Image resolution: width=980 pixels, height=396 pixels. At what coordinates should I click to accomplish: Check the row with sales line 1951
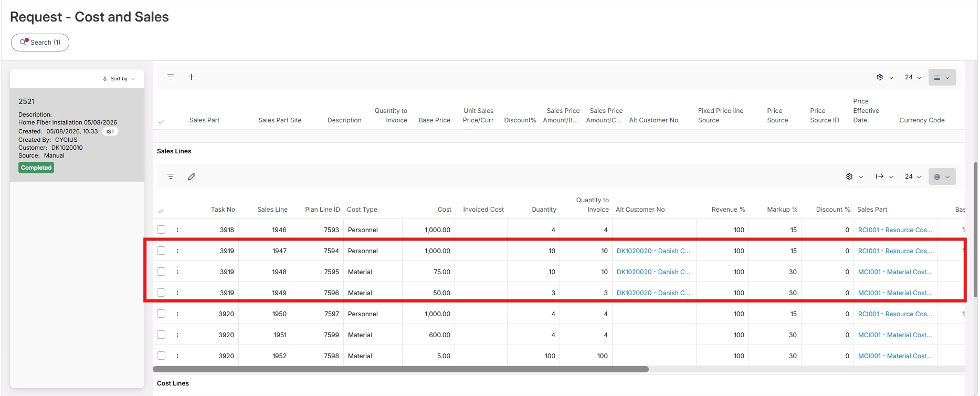point(161,335)
